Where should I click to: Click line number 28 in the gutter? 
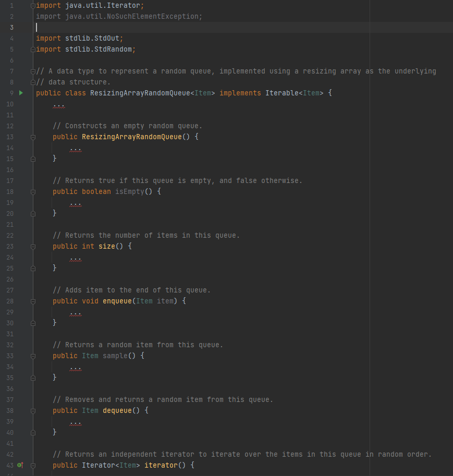[x=10, y=301]
